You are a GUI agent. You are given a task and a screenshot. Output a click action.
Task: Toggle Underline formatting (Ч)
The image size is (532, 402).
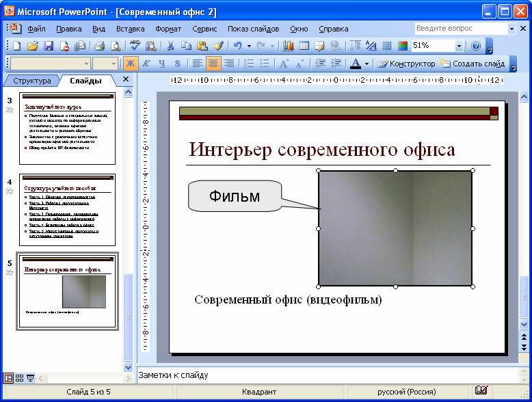[162, 64]
